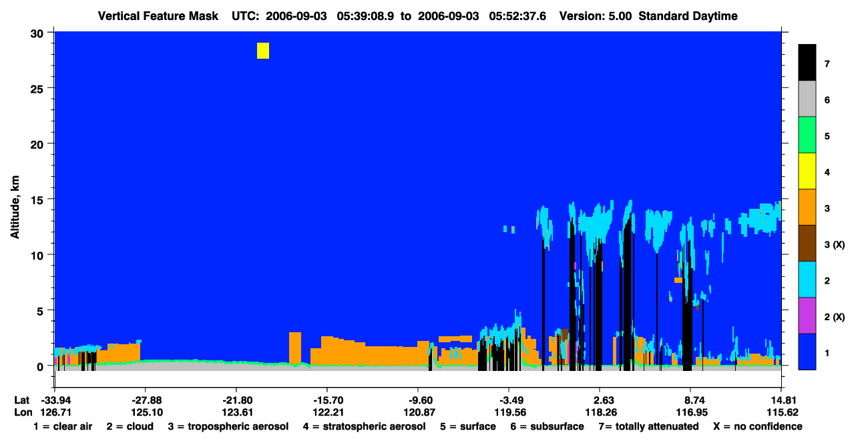Click the '3 = tropospheric aerosol' legend text
868x445 pixels.
[228, 426]
